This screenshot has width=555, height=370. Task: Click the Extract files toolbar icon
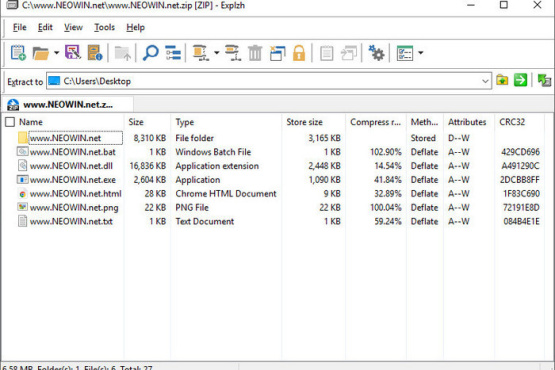[201, 53]
